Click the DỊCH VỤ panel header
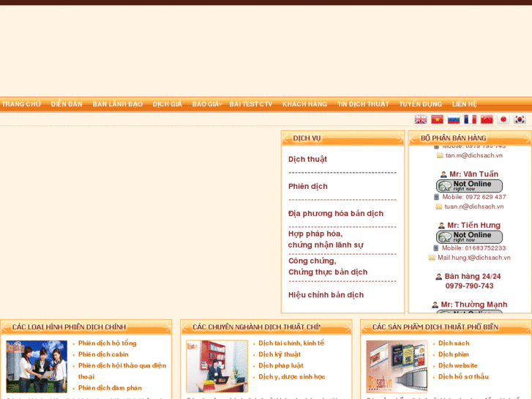This screenshot has height=399, width=532. coord(342,138)
